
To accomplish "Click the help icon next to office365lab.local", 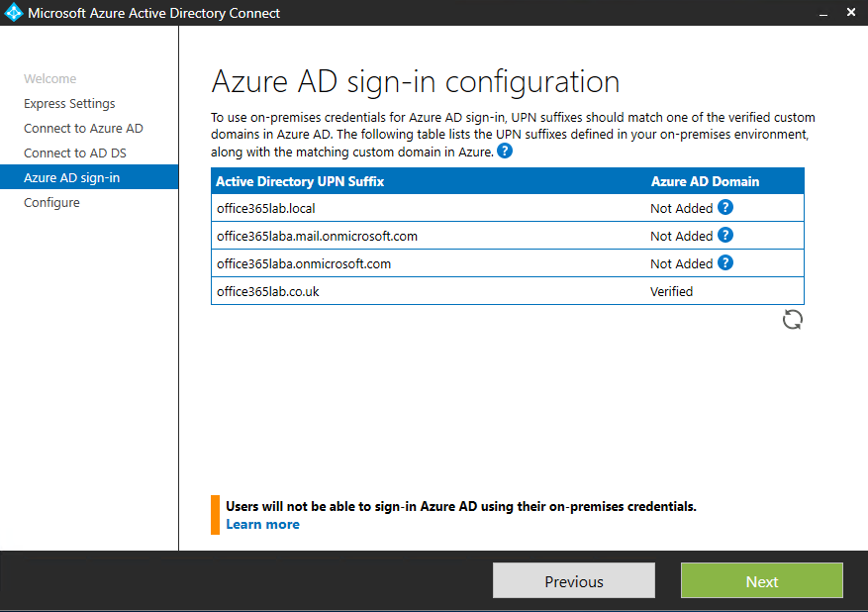I will [725, 208].
